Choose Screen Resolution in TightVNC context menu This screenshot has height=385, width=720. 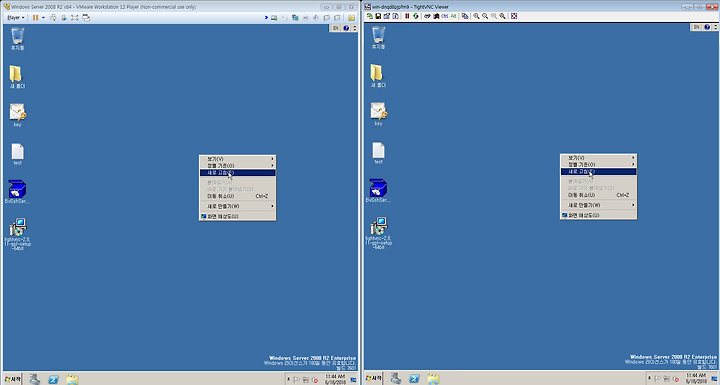(598, 215)
